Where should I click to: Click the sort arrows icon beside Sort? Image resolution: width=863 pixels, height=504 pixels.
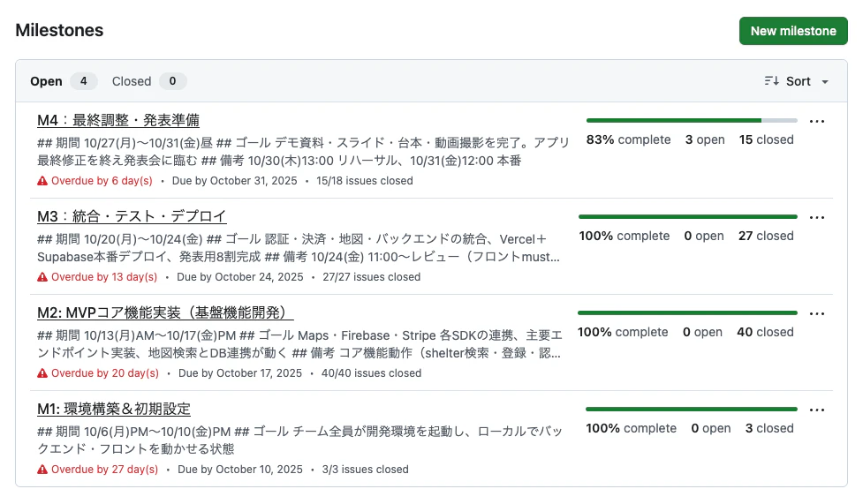coord(772,81)
